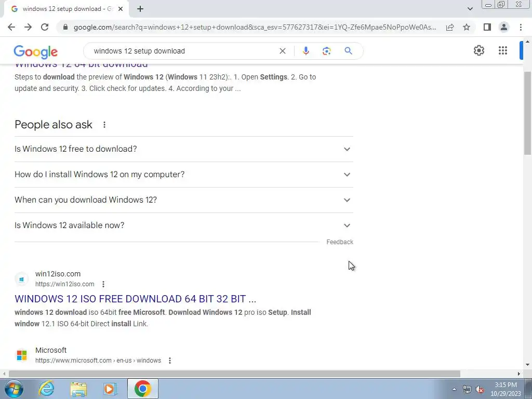Clear the search box with X
Screen dimensions: 532x399
pyautogui.click(x=282, y=51)
